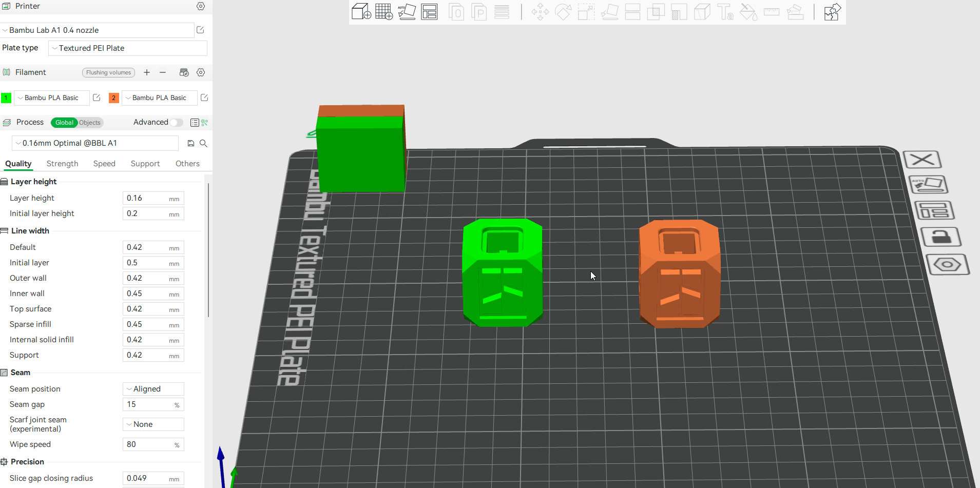Viewport: 980px width, 488px height.
Task: Select the Measure ruler tool
Action: [x=772, y=11]
